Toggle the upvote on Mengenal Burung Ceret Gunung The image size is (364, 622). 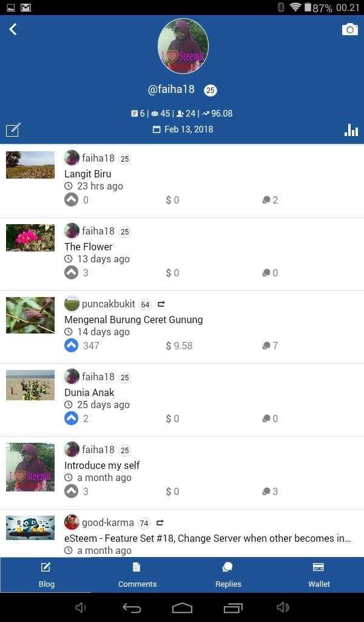tap(72, 346)
